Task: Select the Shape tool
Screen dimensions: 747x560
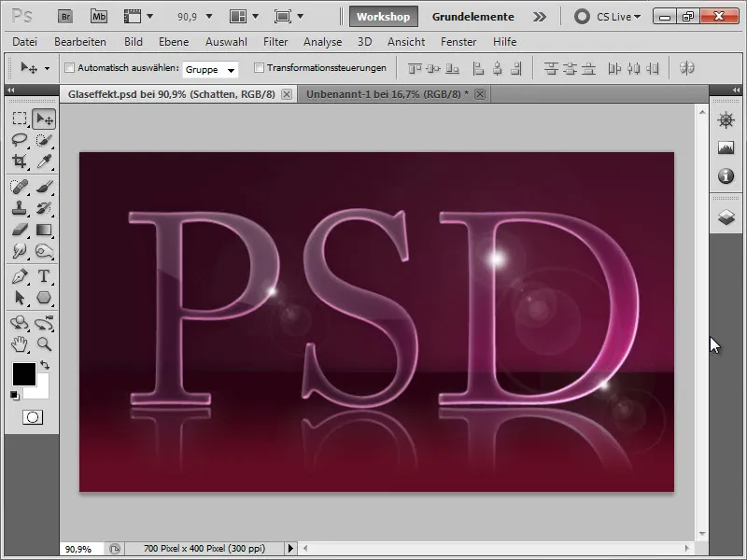Action: pos(44,298)
